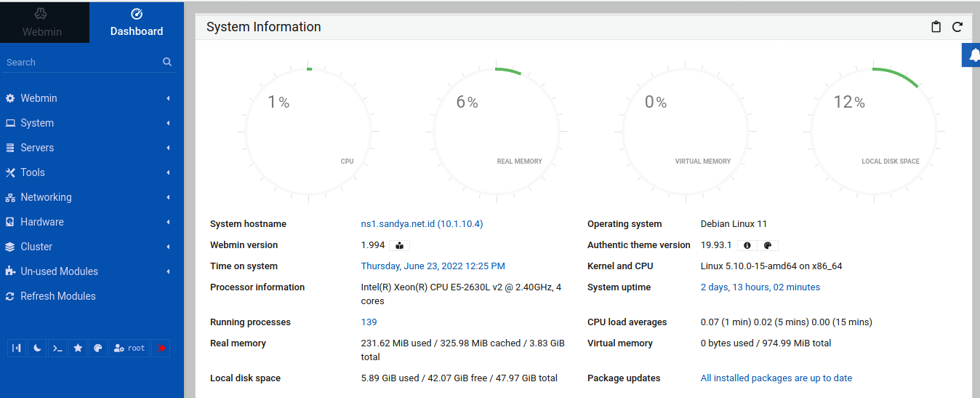Copy system information using clipboard icon
Screen dimensions: 980x398
click(936, 27)
